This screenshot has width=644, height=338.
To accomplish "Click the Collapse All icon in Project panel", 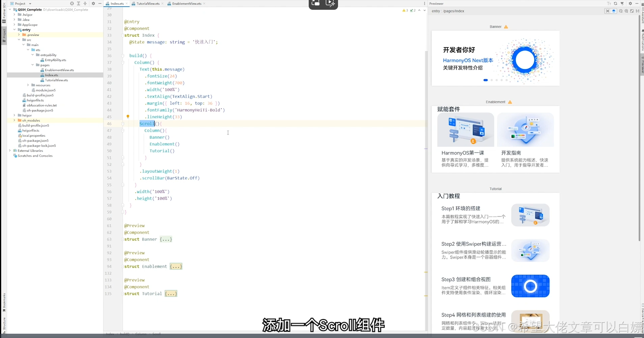I will [x=85, y=4].
